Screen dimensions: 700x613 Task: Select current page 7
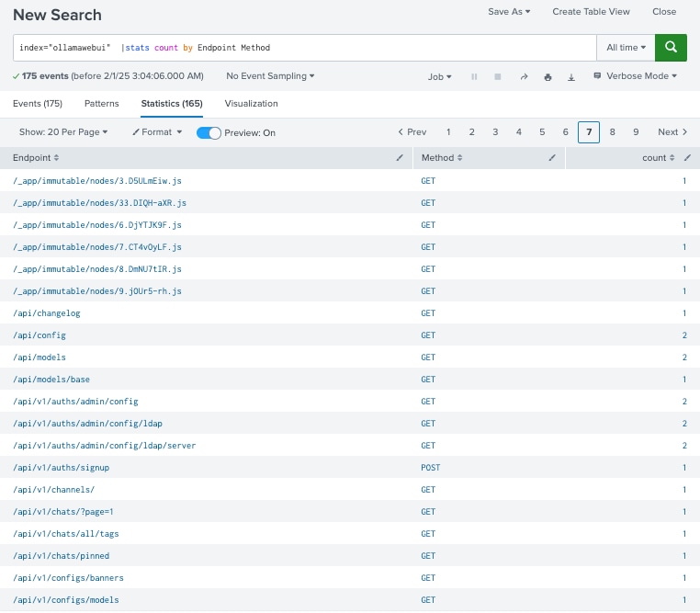[589, 132]
